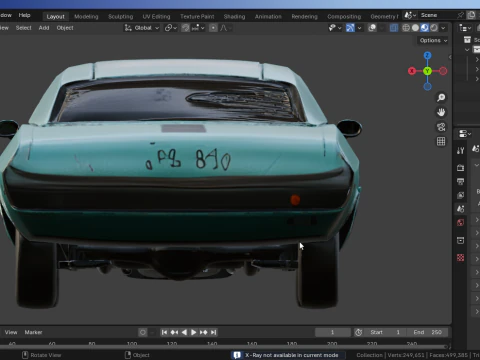Switch to the Shading workspace tab
The image size is (480, 360).
[234, 16]
